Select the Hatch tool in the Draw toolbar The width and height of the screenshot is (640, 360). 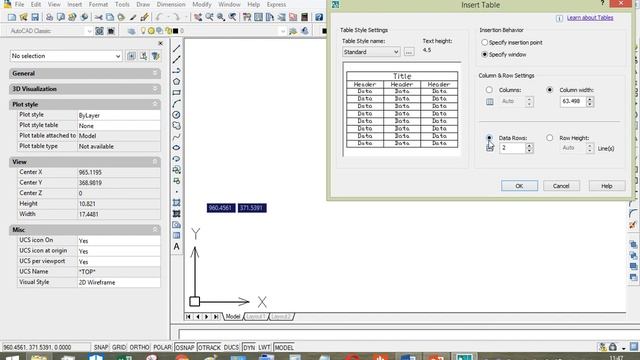tap(176, 202)
